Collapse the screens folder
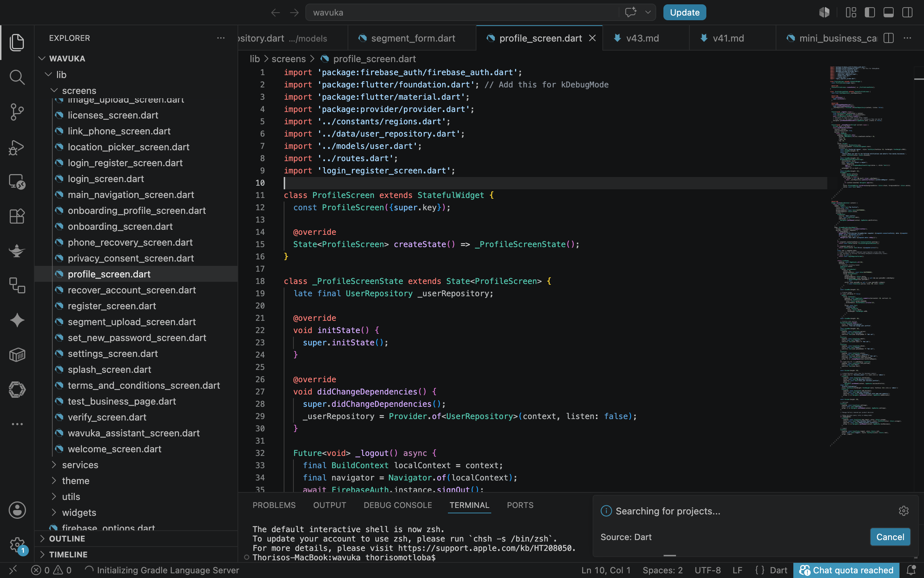 pyautogui.click(x=55, y=90)
